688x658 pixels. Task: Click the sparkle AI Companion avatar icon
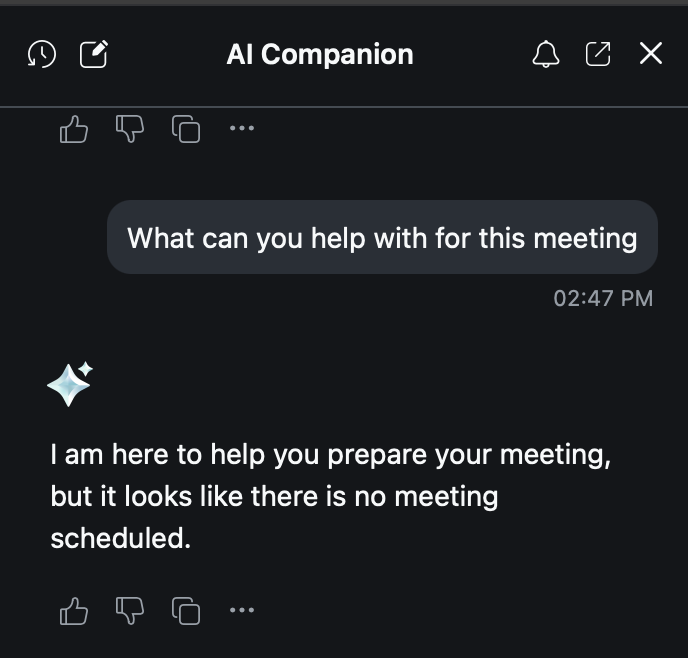coord(69,384)
